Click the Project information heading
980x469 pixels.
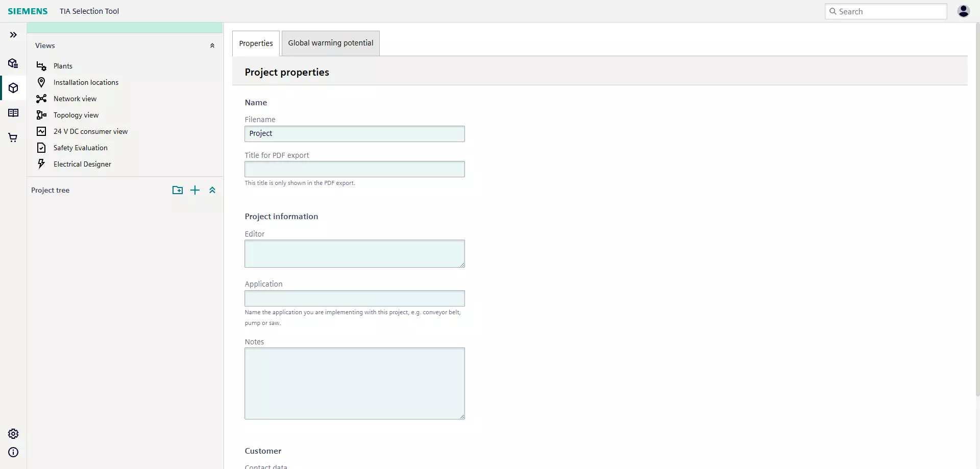click(281, 217)
